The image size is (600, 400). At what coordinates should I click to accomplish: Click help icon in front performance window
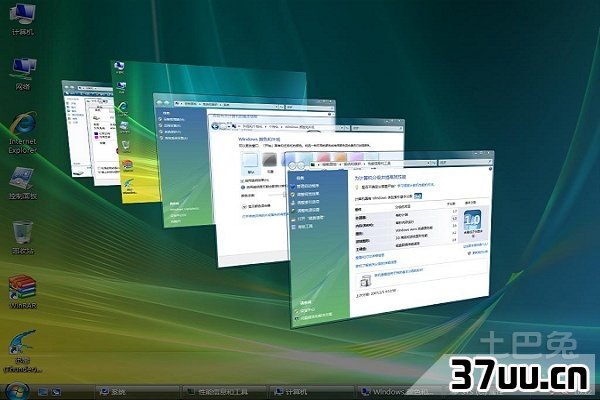click(x=490, y=169)
